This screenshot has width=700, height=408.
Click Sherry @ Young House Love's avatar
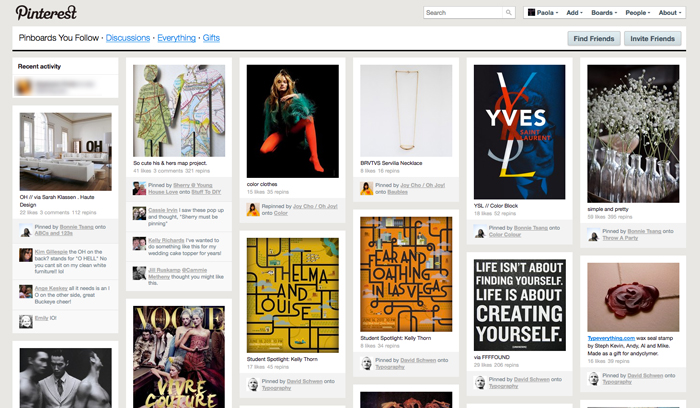pyautogui.click(x=139, y=188)
